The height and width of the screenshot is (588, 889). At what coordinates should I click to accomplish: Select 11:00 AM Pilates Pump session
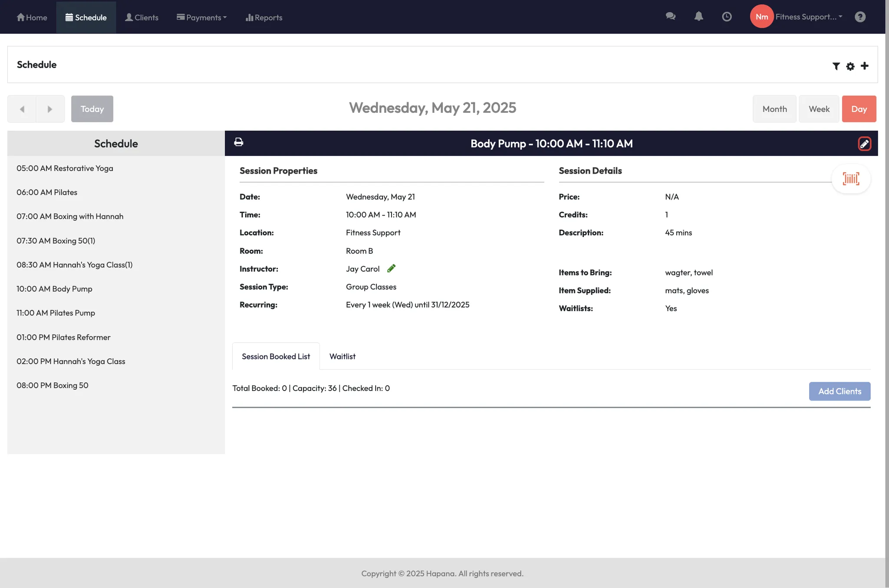coord(56,313)
